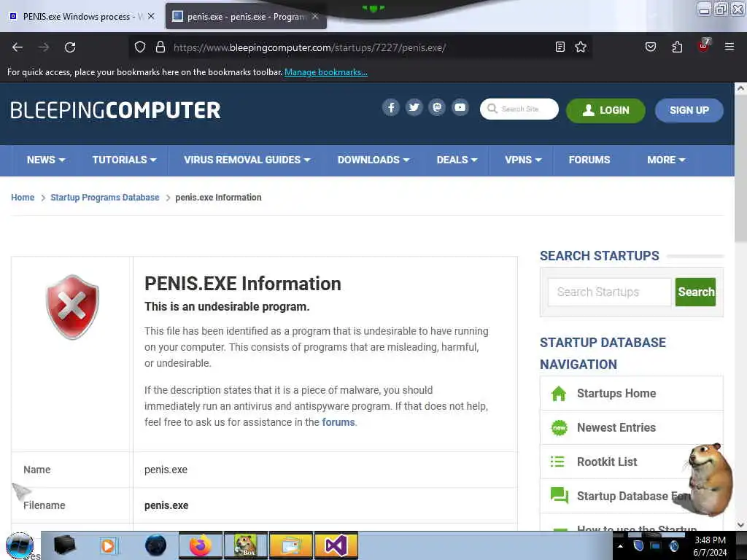Open the Manage bookmarks link
Screen dimensions: 747x560
pos(326,72)
